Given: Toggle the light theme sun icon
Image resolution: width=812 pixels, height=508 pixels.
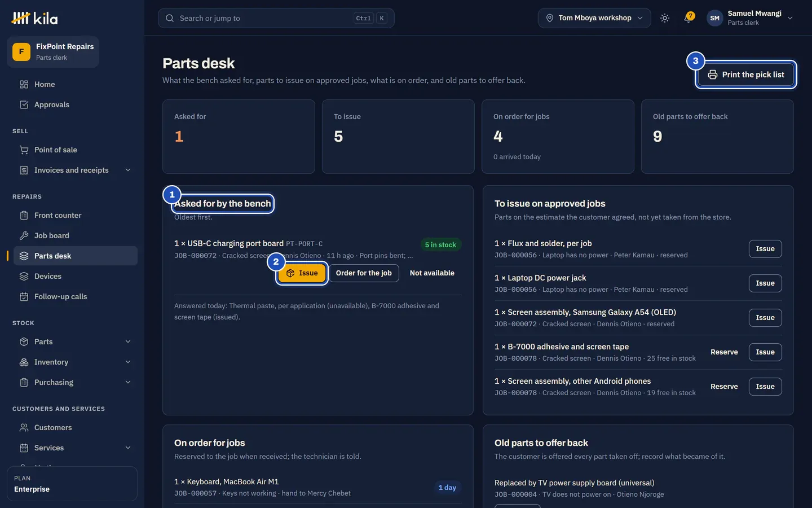Looking at the screenshot, I should (665, 18).
